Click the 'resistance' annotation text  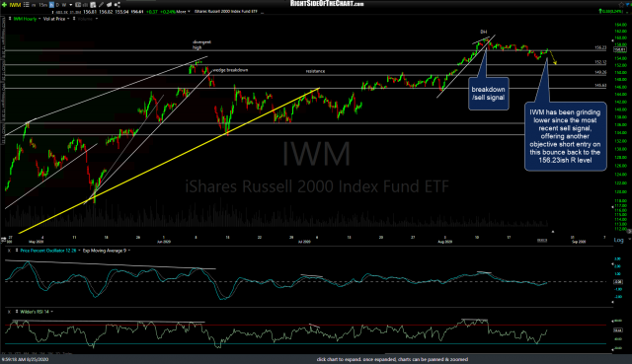pyautogui.click(x=315, y=71)
